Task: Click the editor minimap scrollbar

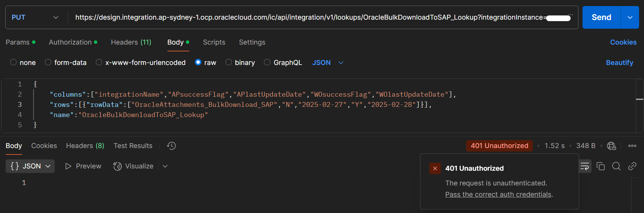Action: click(x=639, y=105)
